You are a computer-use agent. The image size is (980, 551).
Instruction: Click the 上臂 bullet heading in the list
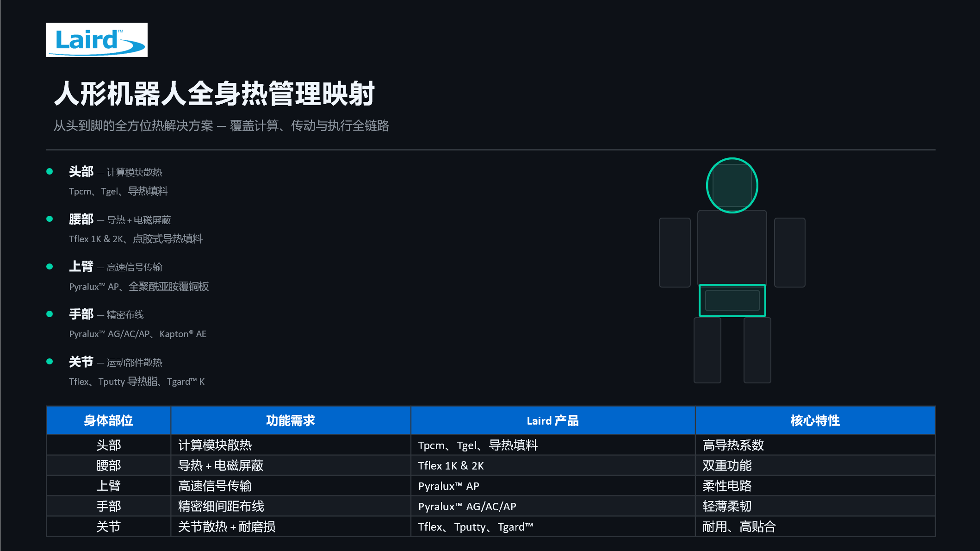(x=81, y=267)
